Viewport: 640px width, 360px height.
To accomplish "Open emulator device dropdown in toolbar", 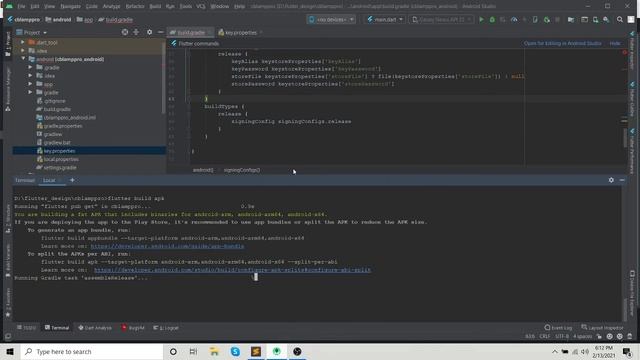I will coord(441,20).
